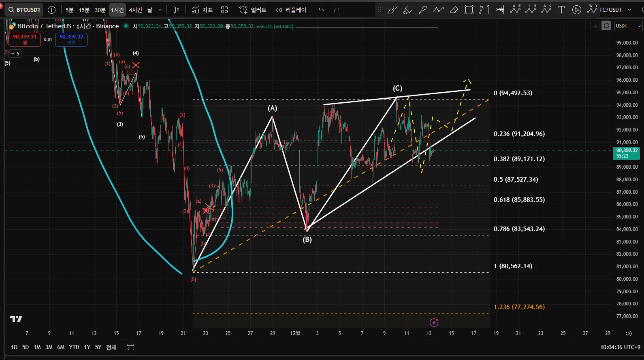Select the Highlighter drawing tool
The height and width of the screenshot is (360, 644).
coord(407,10)
